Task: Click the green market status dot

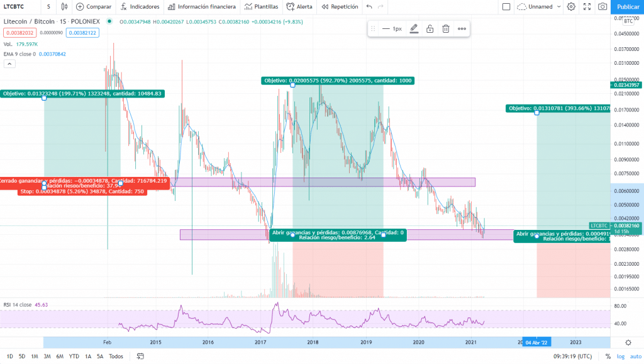Action: pos(109,21)
